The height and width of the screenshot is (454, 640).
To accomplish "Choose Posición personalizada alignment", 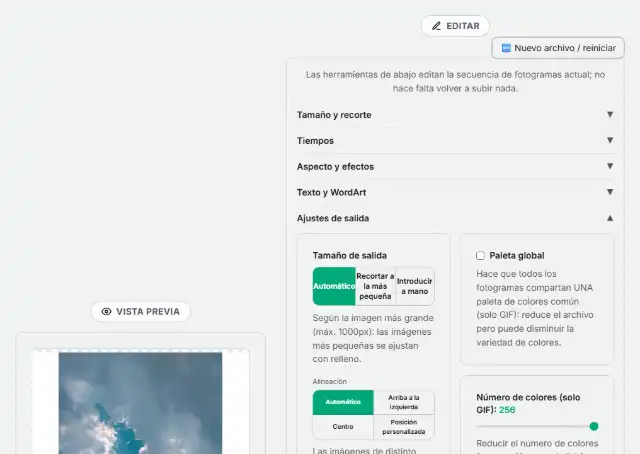I will tap(403, 427).
